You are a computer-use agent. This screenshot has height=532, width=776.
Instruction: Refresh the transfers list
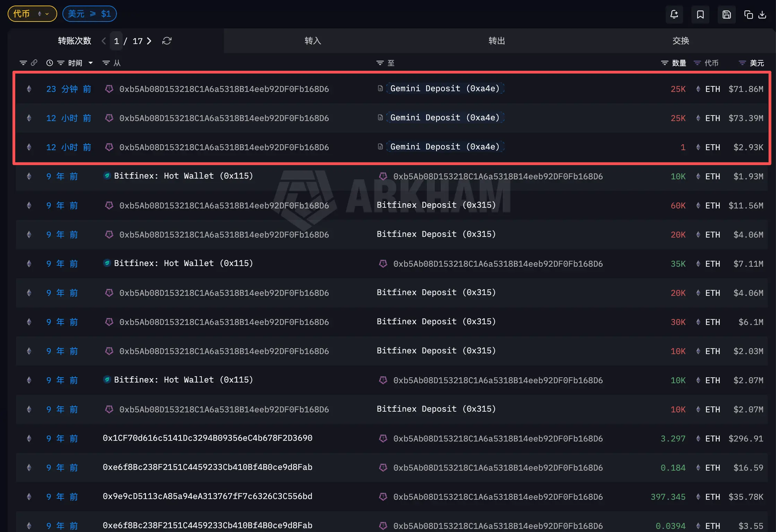(167, 41)
